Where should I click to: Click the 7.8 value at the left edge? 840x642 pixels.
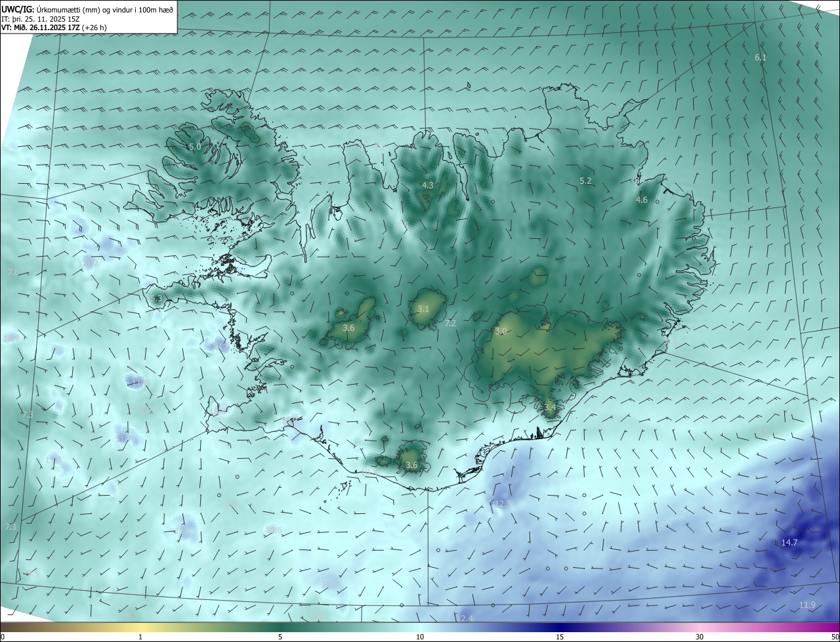tap(13, 272)
